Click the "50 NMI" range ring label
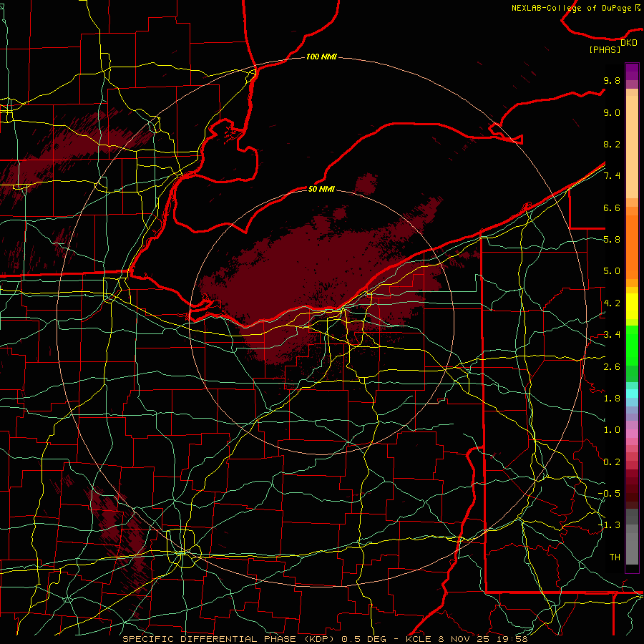 pyautogui.click(x=321, y=189)
